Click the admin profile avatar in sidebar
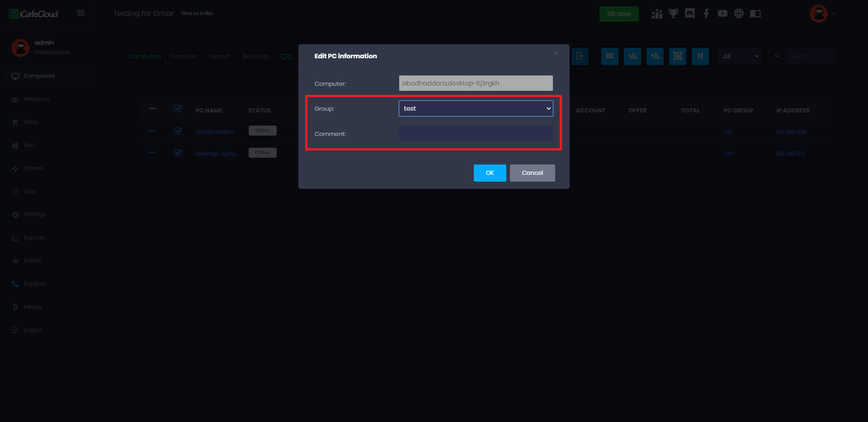 [x=20, y=47]
